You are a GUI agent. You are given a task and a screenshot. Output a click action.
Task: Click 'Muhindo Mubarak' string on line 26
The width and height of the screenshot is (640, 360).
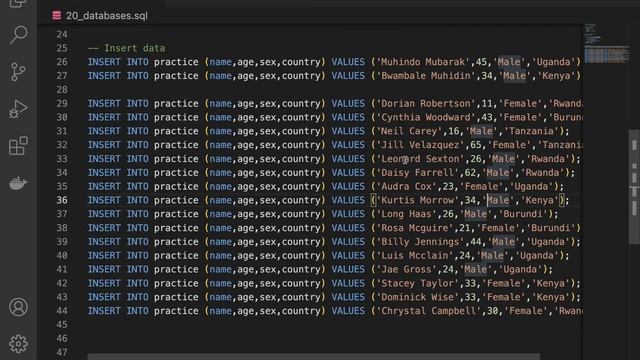pyautogui.click(x=423, y=62)
